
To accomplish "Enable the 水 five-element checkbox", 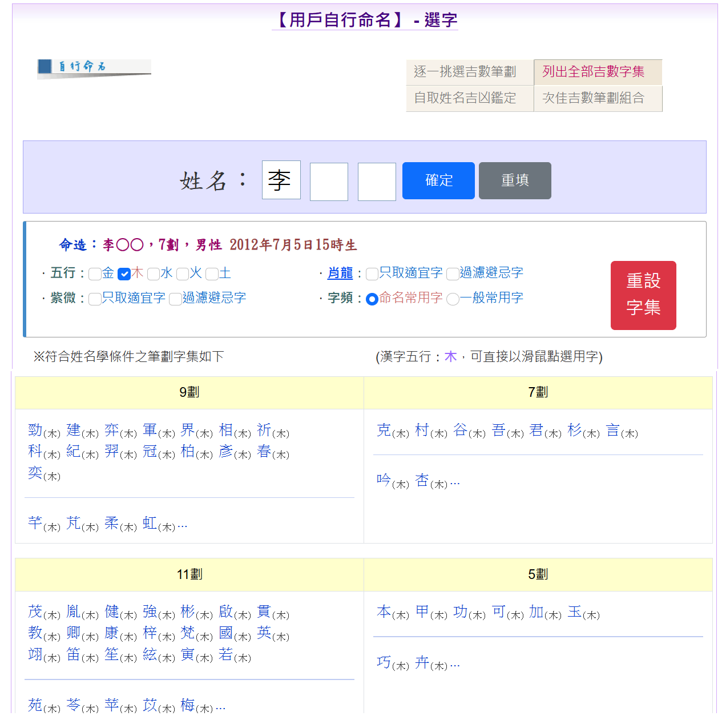I will [x=154, y=274].
